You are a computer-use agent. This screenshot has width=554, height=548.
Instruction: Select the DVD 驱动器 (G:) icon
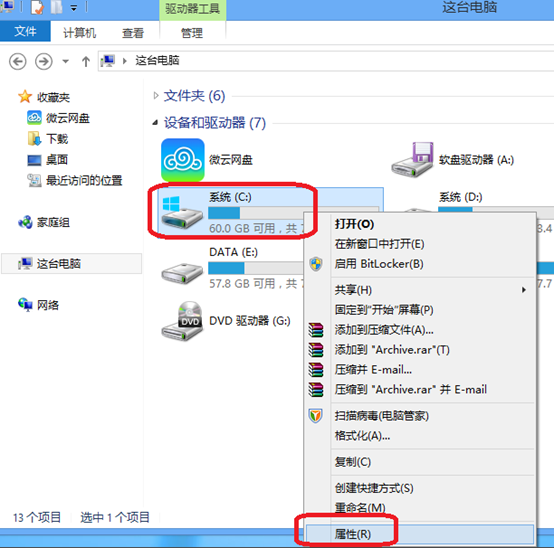point(182,321)
